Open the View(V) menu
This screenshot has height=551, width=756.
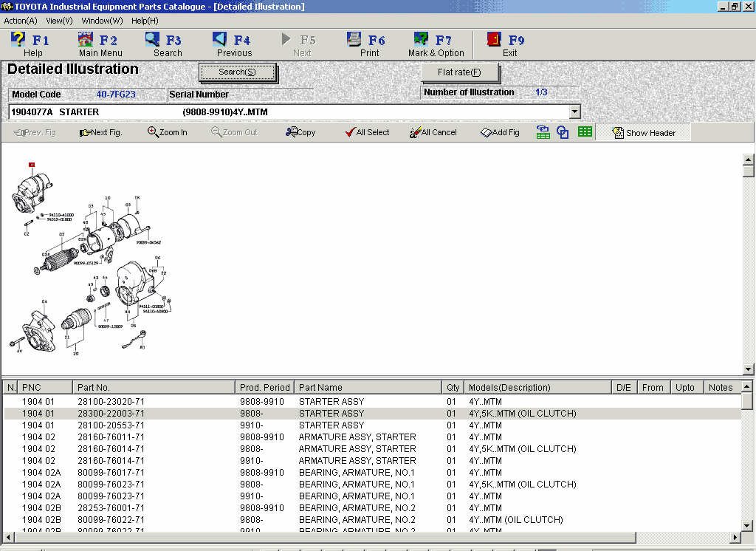point(59,21)
